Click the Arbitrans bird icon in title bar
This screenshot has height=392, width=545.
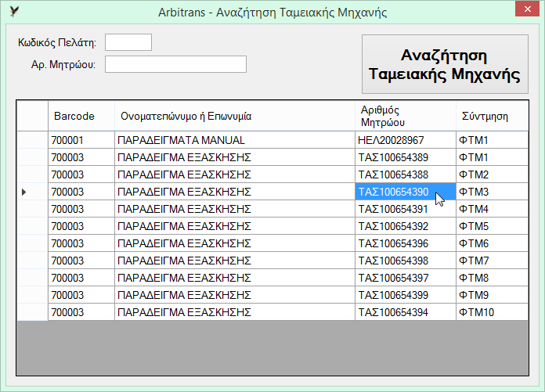click(x=14, y=12)
